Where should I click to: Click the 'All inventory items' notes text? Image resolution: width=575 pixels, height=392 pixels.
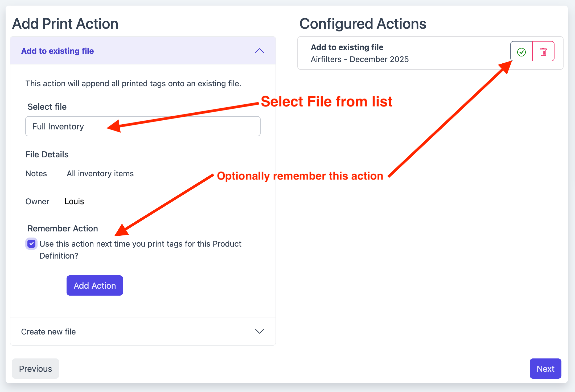[x=100, y=174]
